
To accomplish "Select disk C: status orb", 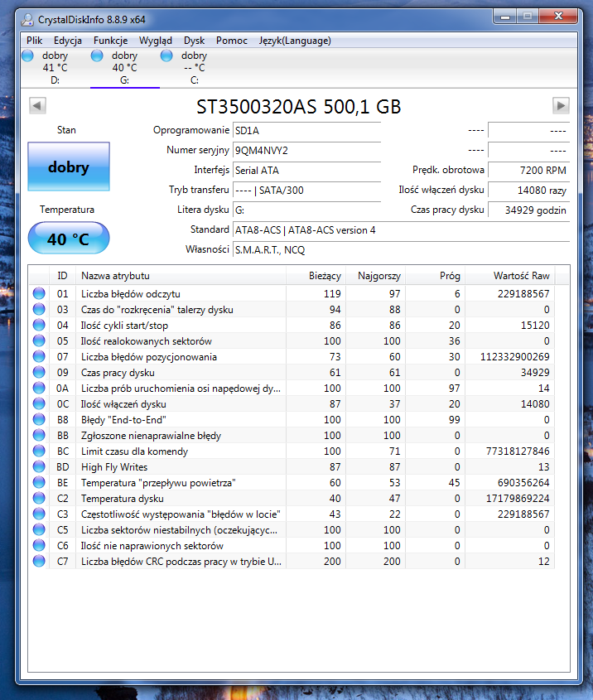I will coord(166,56).
